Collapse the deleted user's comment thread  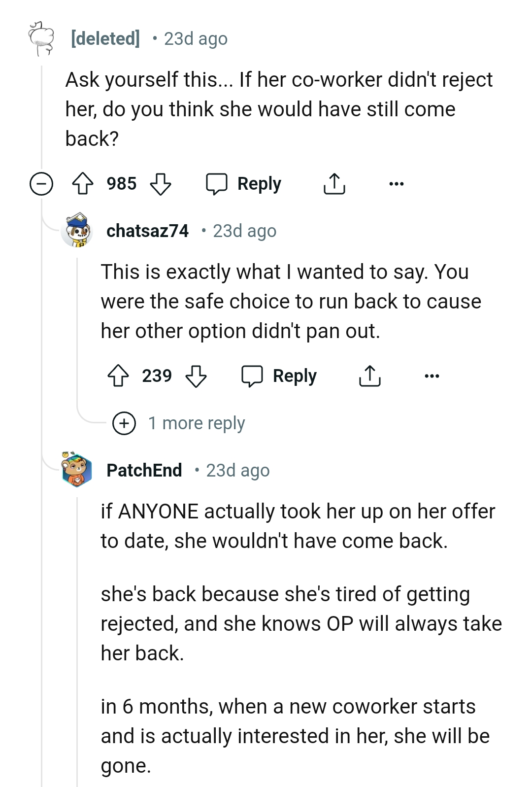point(41,183)
